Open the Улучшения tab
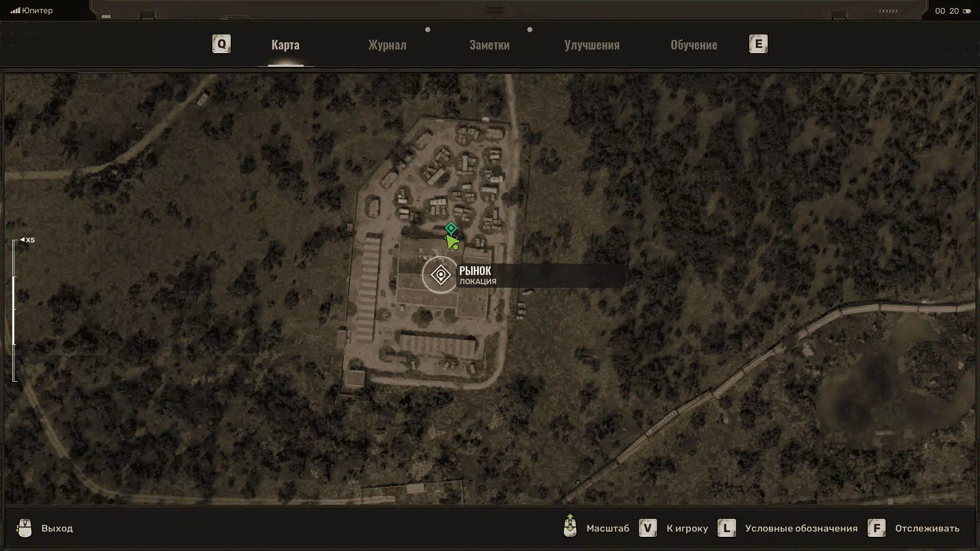This screenshot has height=551, width=980. [592, 45]
